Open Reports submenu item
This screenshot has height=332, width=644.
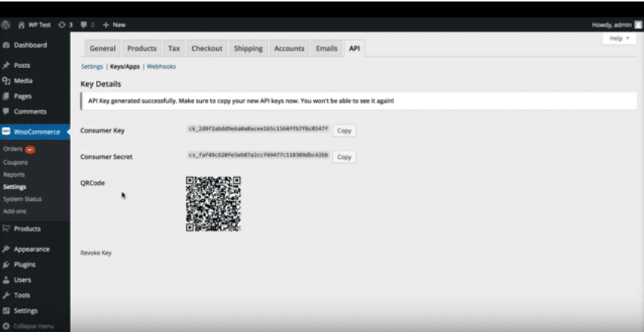(x=14, y=175)
